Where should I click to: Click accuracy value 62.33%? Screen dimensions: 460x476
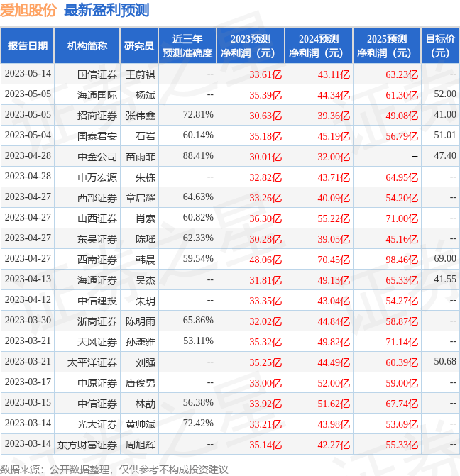[198, 238]
